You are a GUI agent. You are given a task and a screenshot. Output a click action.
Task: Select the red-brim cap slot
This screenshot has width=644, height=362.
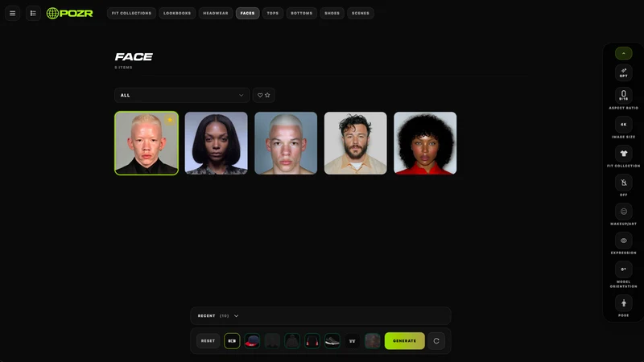click(252, 341)
